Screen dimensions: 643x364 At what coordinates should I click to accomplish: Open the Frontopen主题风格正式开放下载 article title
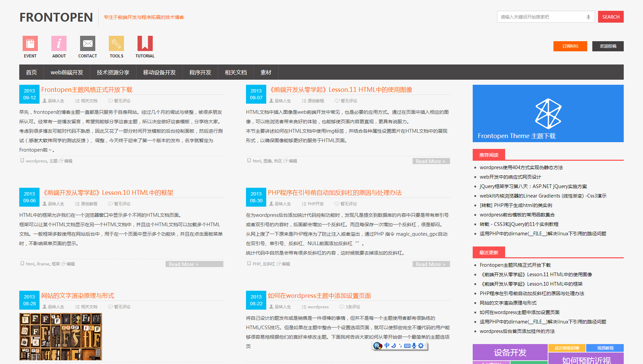[x=87, y=90]
